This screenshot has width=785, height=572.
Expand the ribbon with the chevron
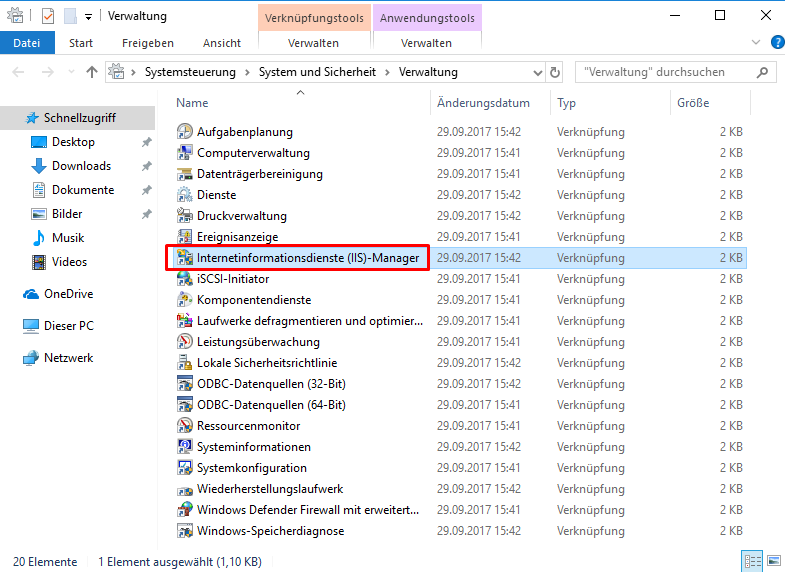click(x=756, y=43)
